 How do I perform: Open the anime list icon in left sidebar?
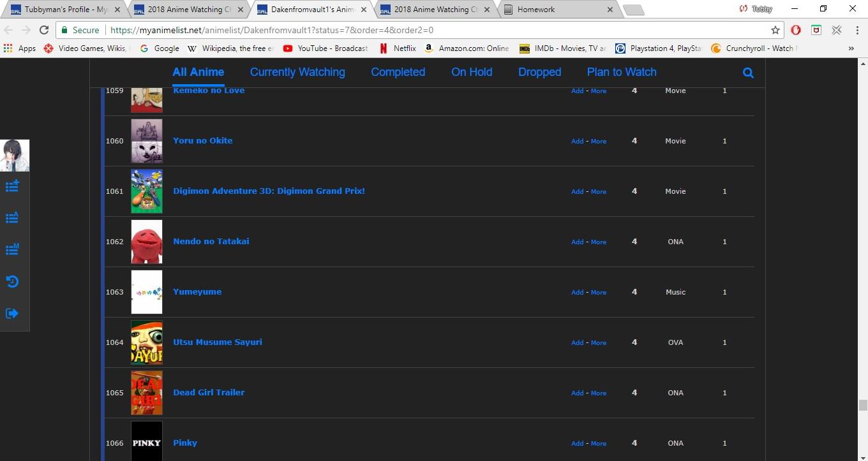tap(12, 218)
